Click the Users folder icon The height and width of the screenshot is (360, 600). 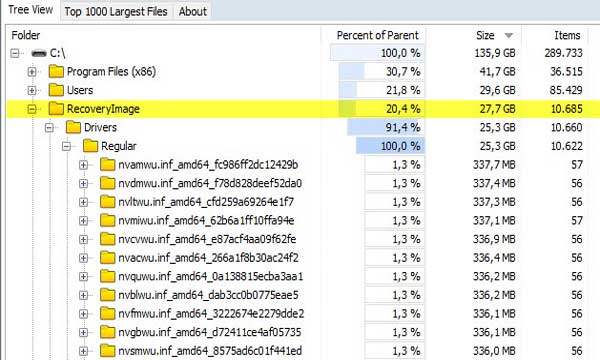[56, 90]
